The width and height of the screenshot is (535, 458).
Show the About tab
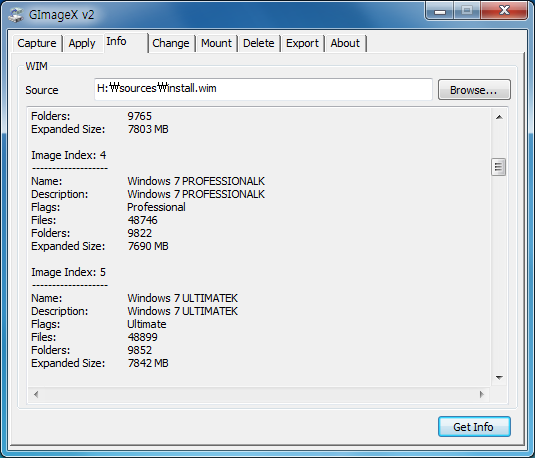[x=345, y=43]
